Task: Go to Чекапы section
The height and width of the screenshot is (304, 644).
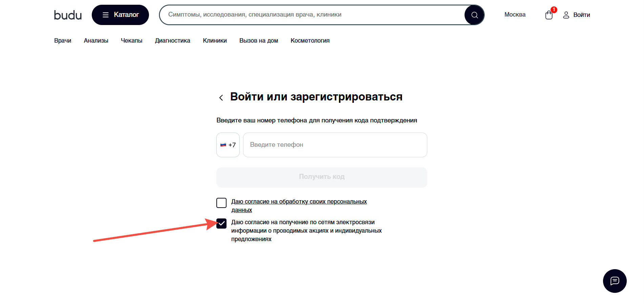Action: (x=132, y=41)
